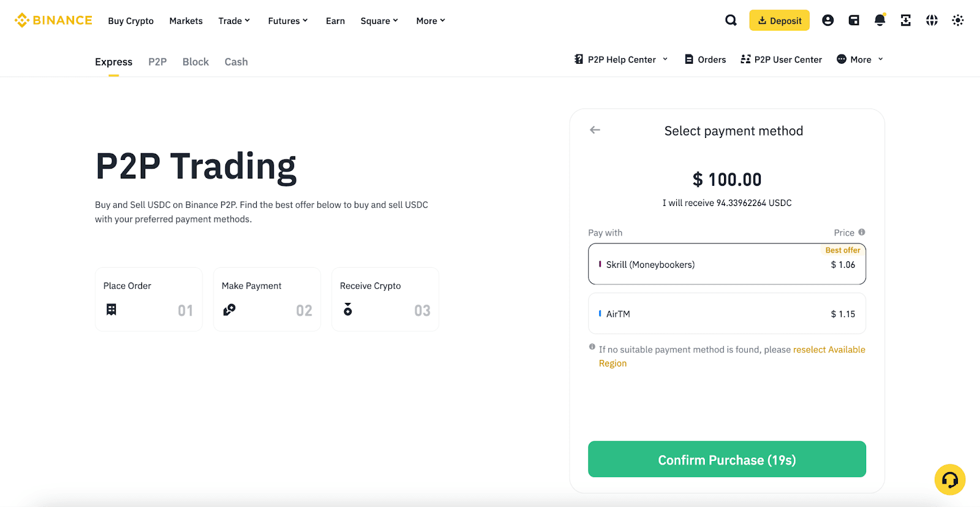980x507 pixels.
Task: Open the language globe icon
Action: coord(932,20)
